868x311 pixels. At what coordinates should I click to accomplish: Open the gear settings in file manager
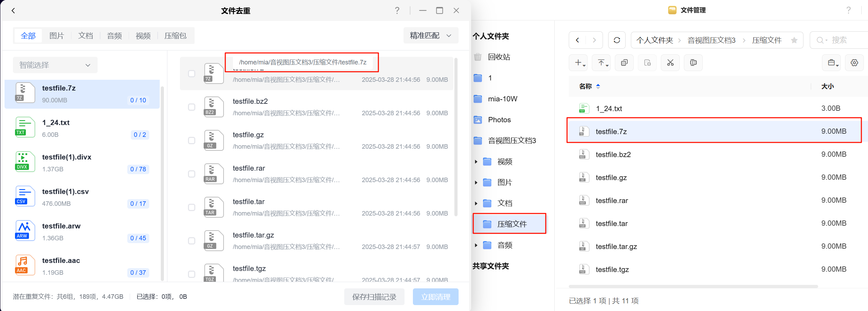[x=854, y=63]
